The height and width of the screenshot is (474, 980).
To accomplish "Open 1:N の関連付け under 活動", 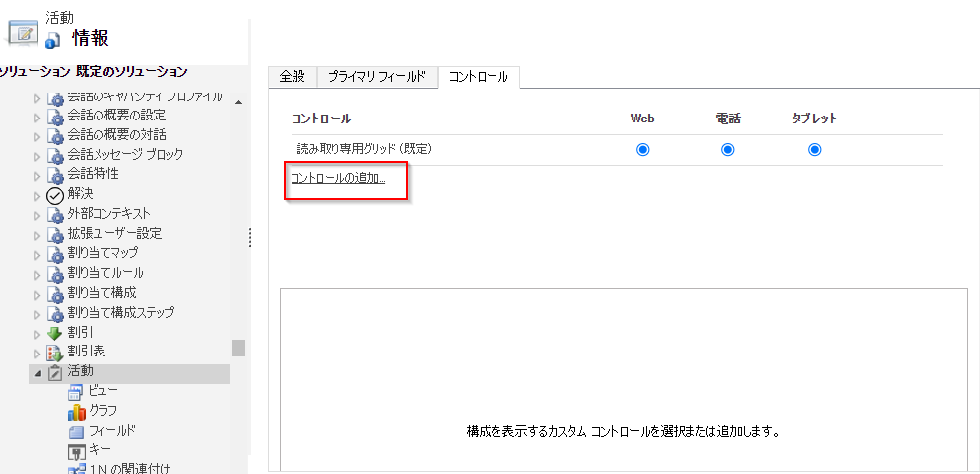I will point(130,468).
